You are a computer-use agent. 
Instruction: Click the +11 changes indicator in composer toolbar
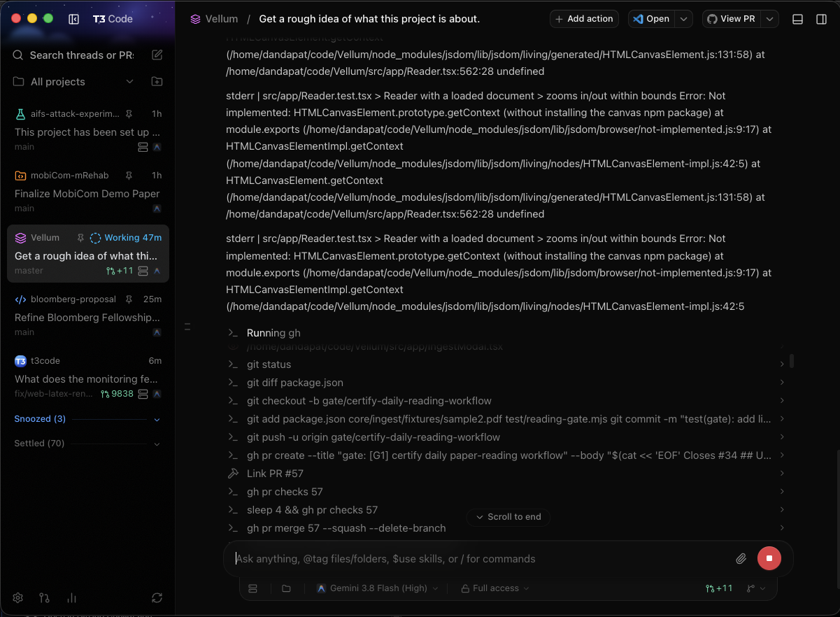[719, 588]
